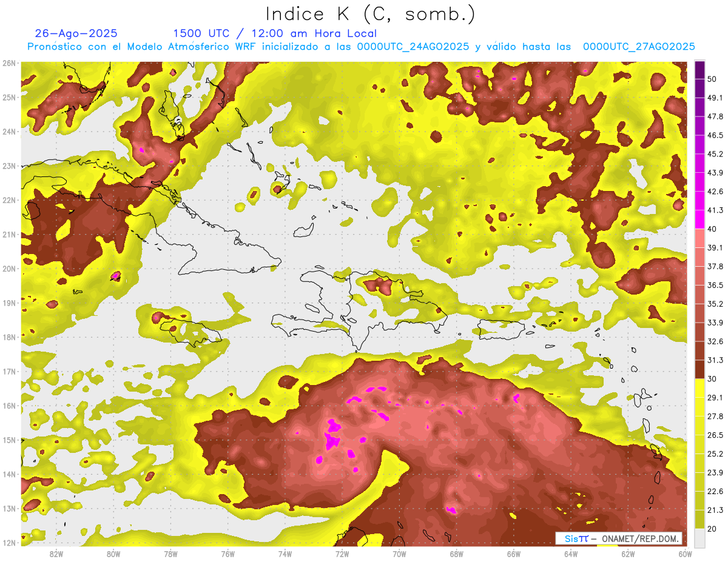The width and height of the screenshot is (728, 562).
Task: Click the colorbar value '47.8'
Action: 715,116
